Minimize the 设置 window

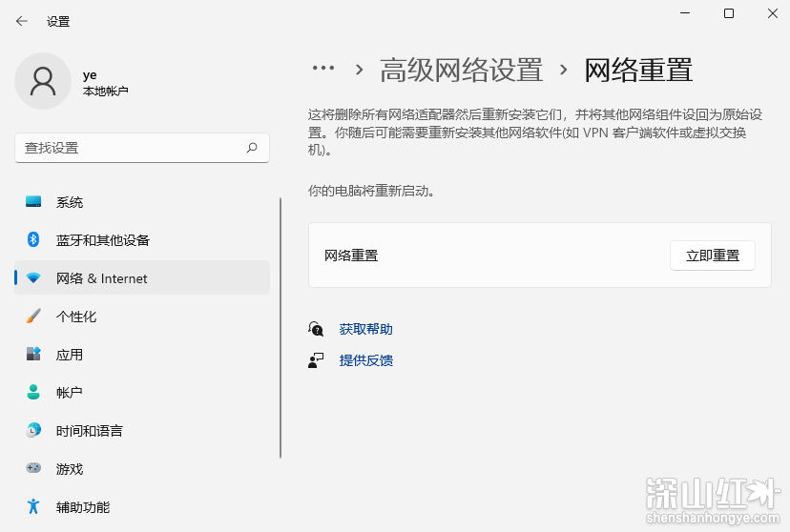click(685, 13)
